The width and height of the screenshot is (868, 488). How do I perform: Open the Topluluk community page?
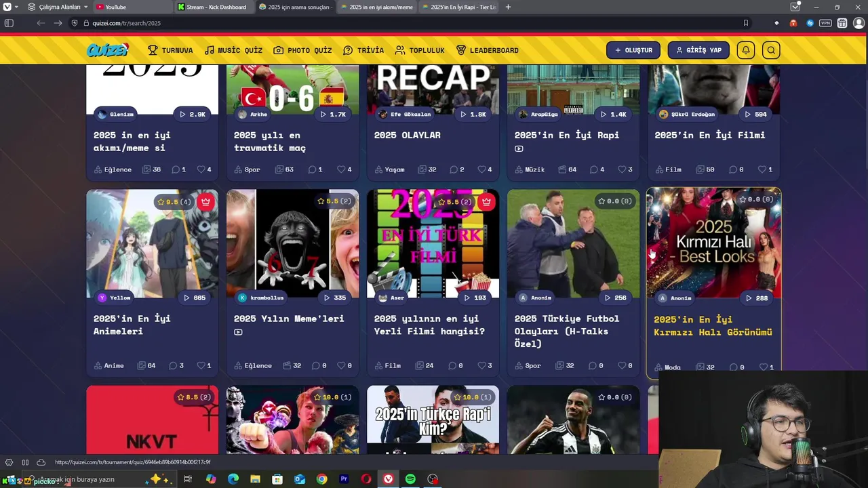point(420,50)
